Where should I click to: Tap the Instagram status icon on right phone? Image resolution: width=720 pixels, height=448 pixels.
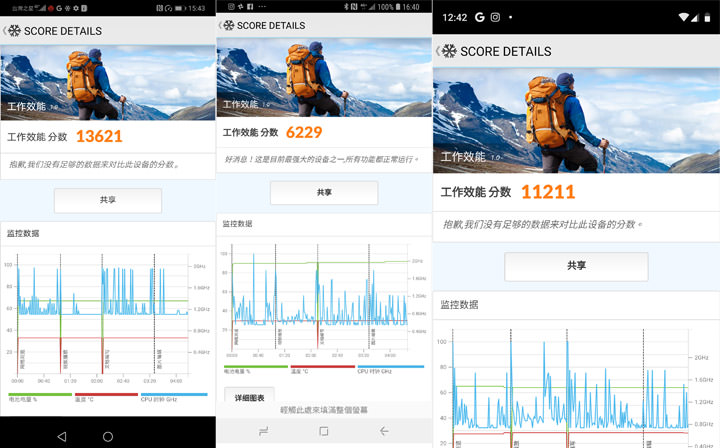[495, 17]
